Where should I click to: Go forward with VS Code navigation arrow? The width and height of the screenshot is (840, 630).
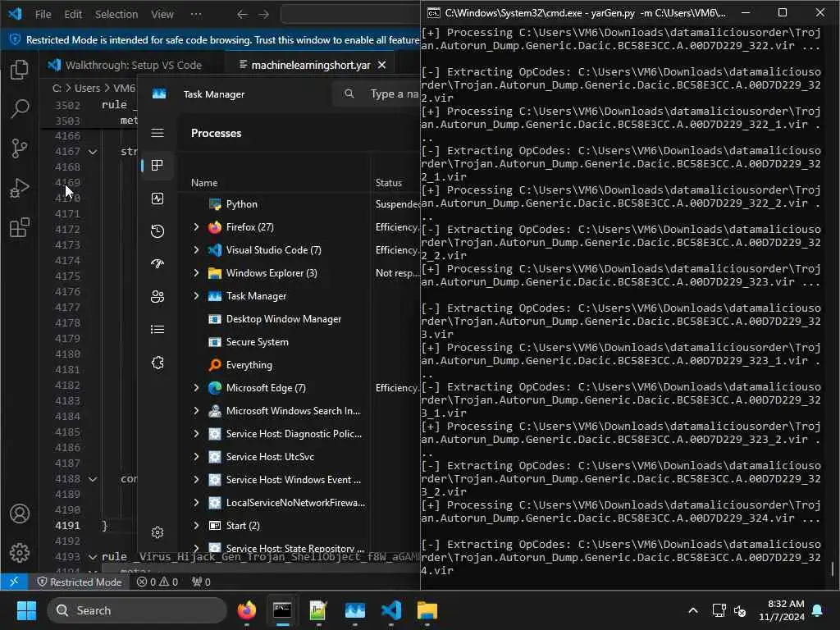pos(263,15)
